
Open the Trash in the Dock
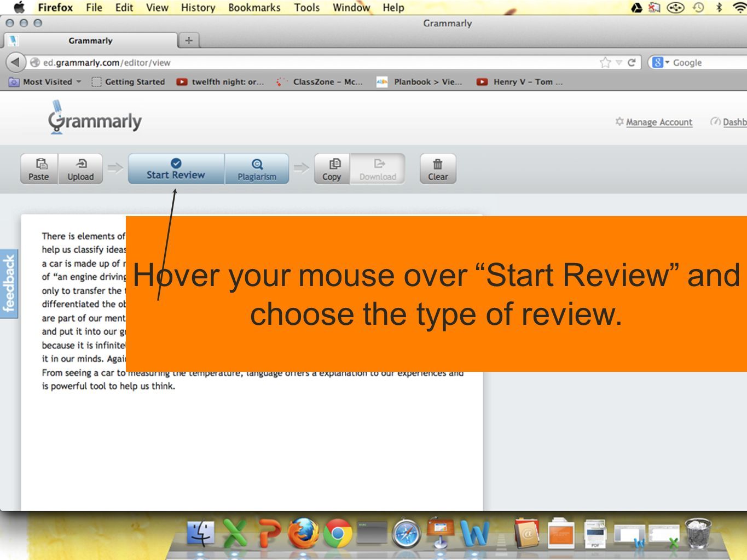click(698, 533)
